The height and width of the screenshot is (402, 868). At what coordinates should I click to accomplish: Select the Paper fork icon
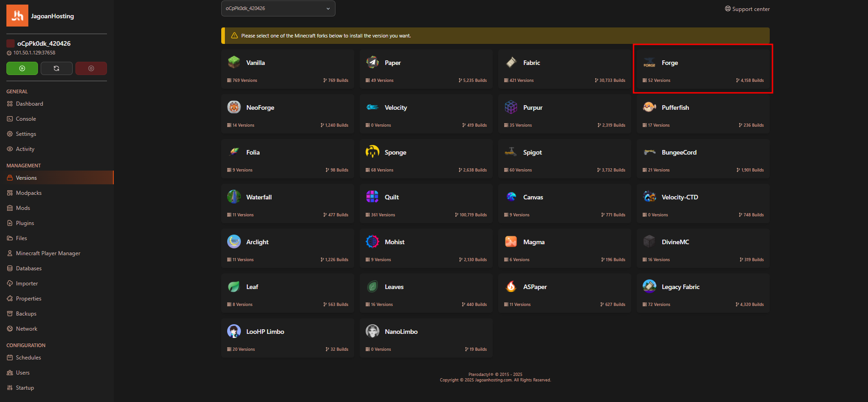coord(373,62)
